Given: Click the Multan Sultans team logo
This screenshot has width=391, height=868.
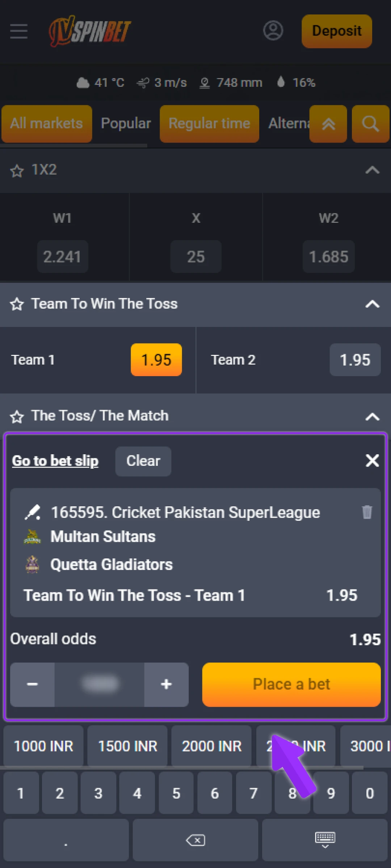Looking at the screenshot, I should [33, 536].
